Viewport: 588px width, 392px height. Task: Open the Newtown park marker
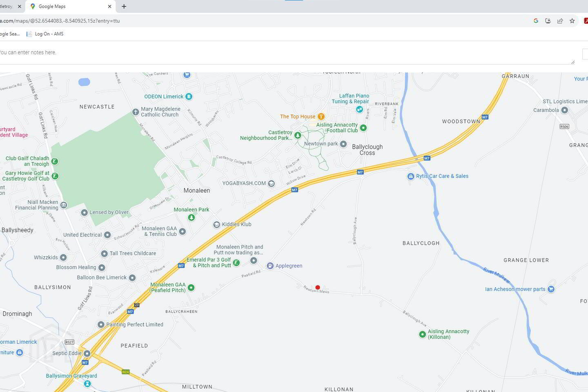point(343,144)
